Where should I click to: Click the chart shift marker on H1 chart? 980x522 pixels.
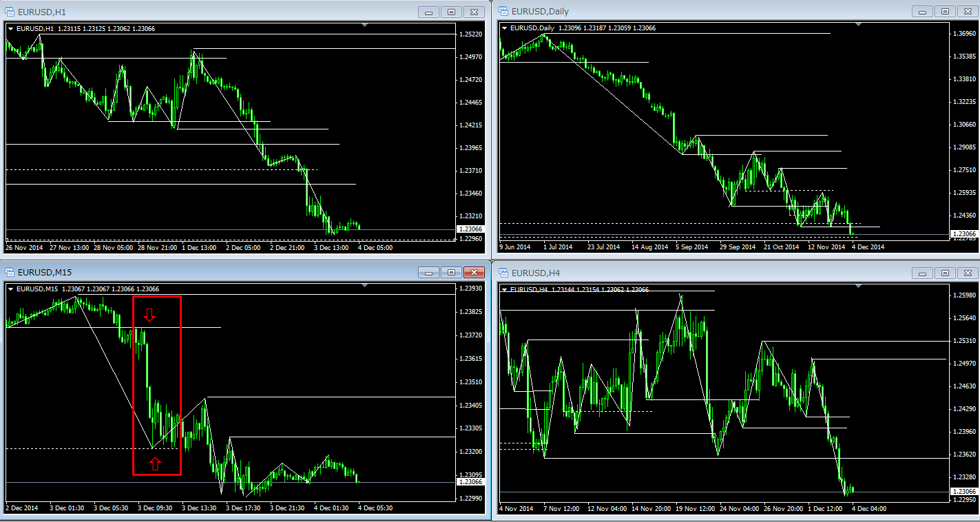tap(364, 25)
